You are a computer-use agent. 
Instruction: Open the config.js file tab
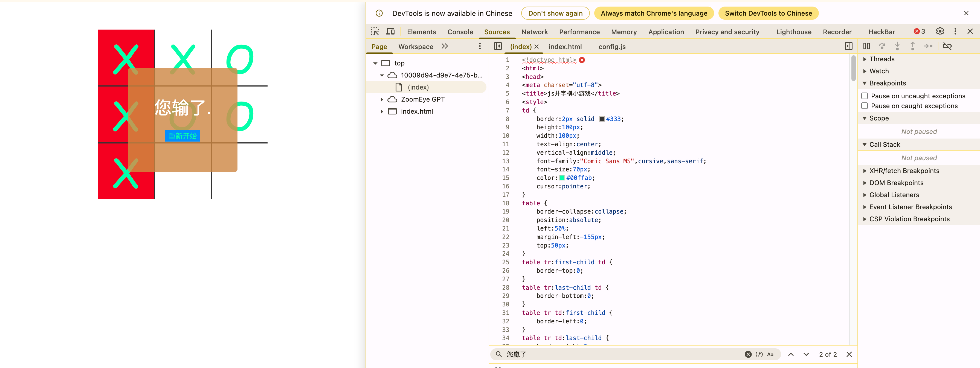point(612,47)
